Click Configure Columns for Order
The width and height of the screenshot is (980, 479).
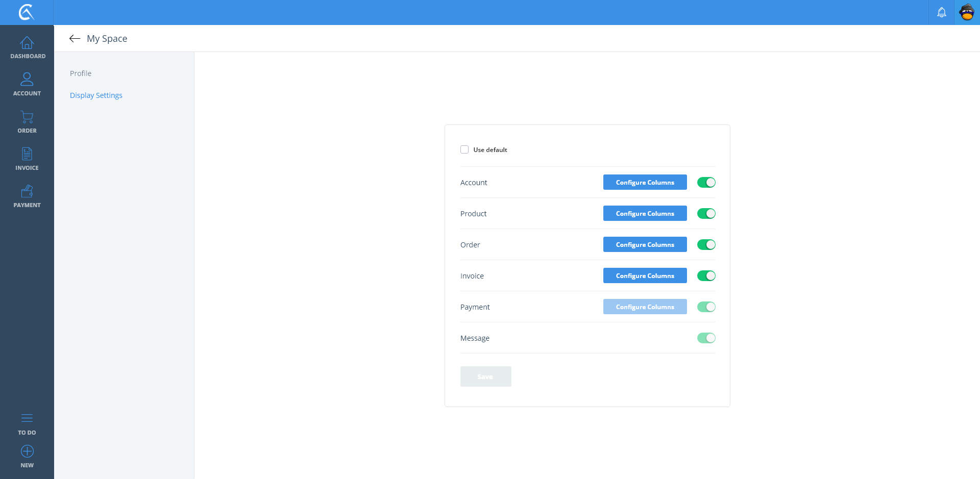tap(645, 245)
